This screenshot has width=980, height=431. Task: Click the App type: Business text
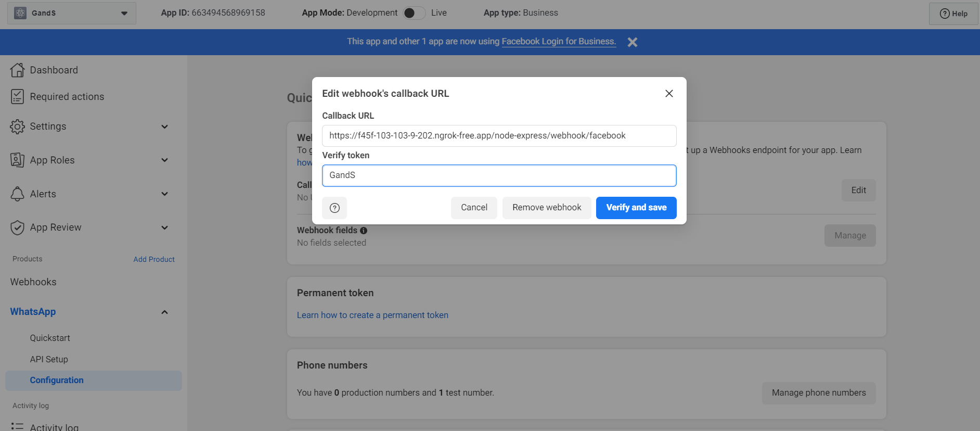[521, 13]
